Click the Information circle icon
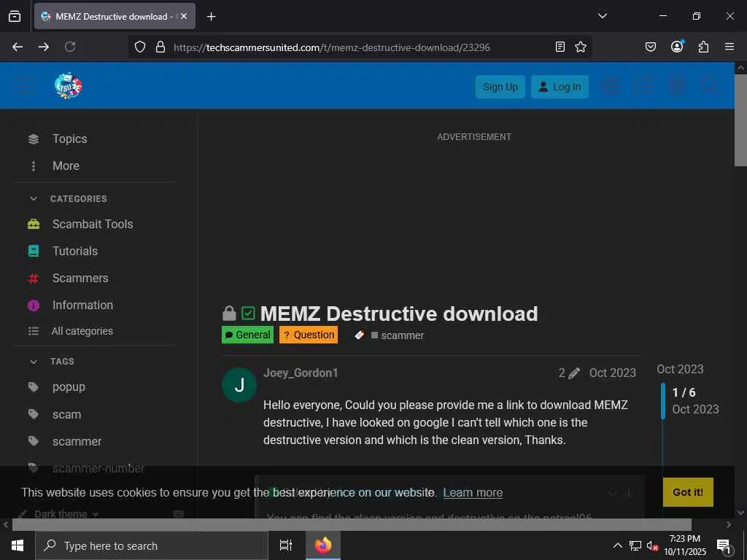 34,306
